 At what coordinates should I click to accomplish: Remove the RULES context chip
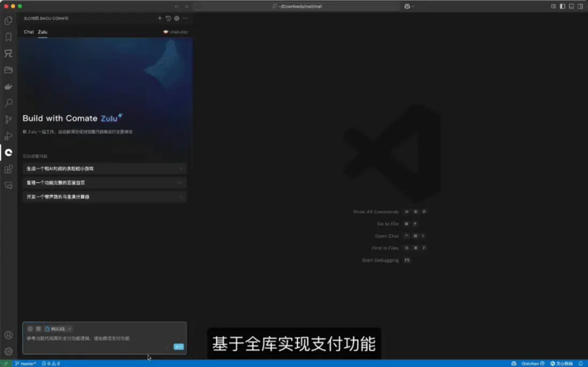[70, 328]
